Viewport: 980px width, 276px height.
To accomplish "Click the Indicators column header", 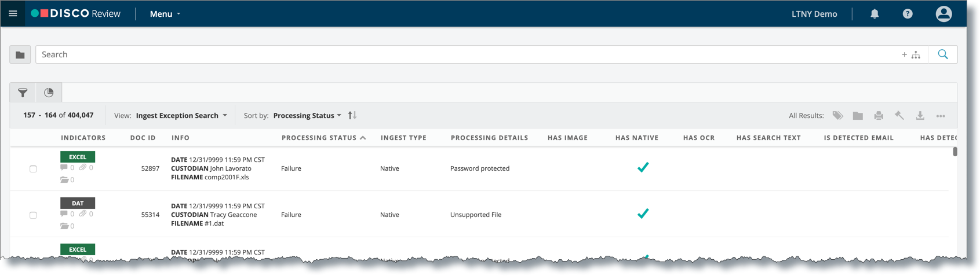I will [83, 138].
